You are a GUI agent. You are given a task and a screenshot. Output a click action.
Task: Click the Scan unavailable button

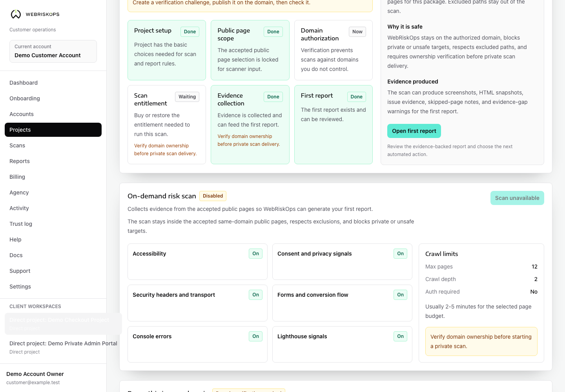tap(517, 198)
